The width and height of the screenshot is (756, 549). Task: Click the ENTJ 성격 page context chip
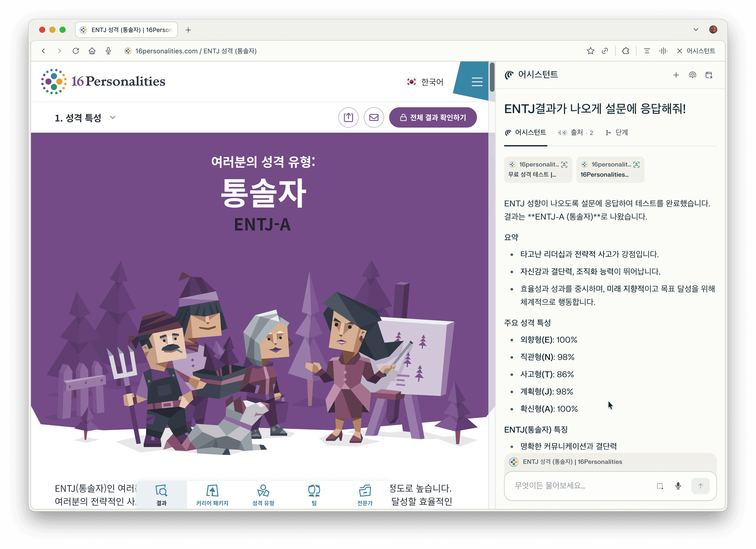[x=610, y=462]
